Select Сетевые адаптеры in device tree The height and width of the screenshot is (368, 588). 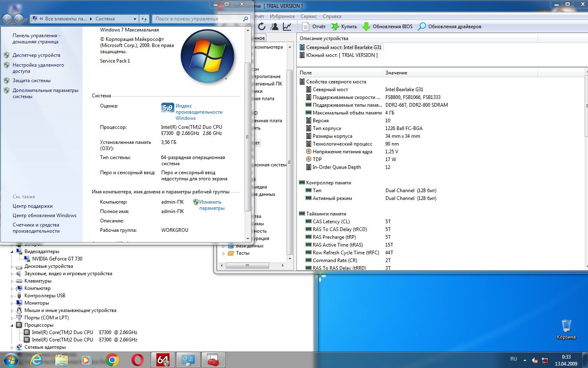coord(45,347)
